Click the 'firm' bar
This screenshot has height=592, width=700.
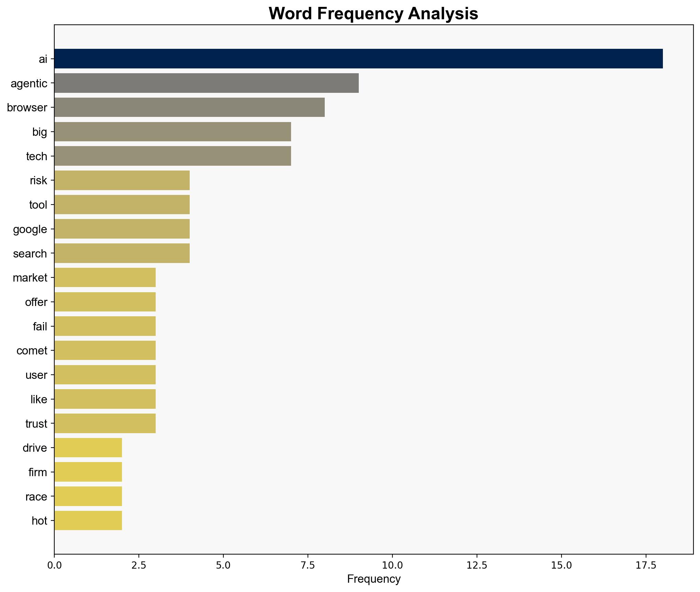pos(88,472)
